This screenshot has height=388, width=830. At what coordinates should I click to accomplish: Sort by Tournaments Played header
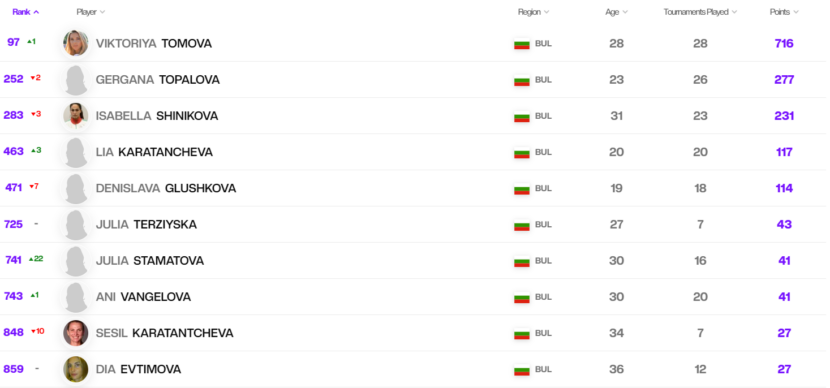pyautogui.click(x=700, y=12)
